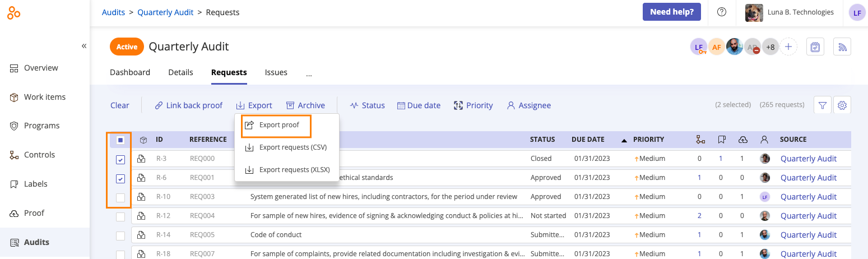Show the +8 additional members
The height and width of the screenshot is (259, 868).
[x=770, y=47]
